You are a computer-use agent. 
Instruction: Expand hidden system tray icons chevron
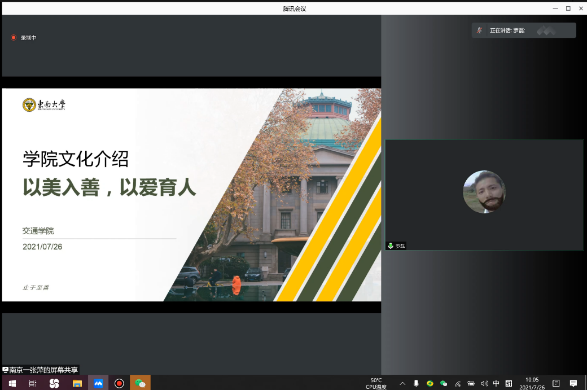pos(402,383)
